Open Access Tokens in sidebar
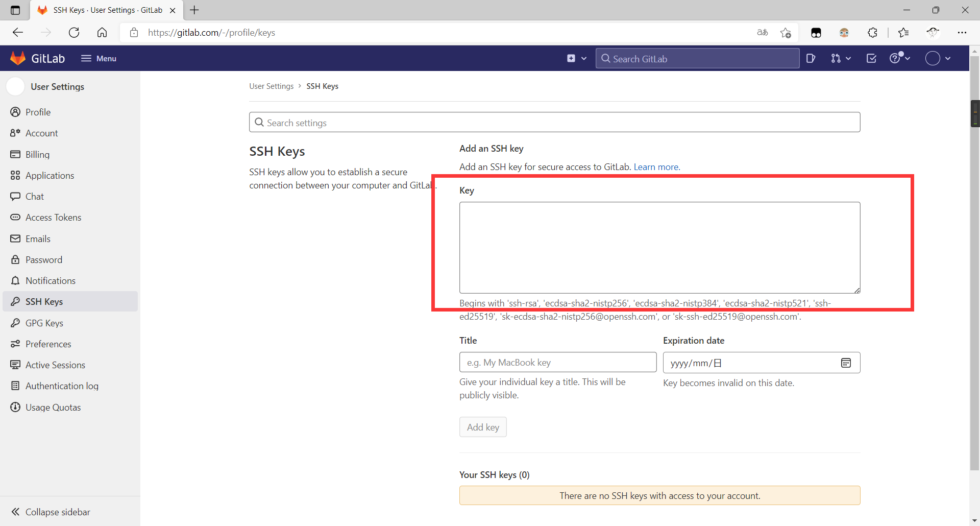The height and width of the screenshot is (526, 980). [x=70, y=217]
